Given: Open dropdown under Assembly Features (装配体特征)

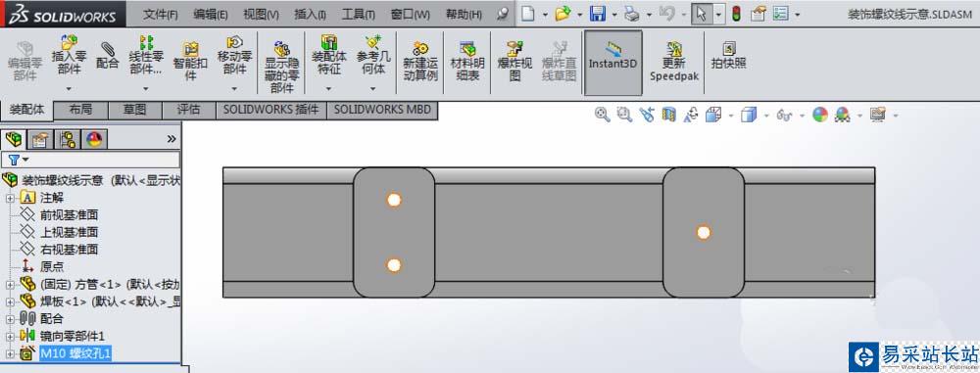Looking at the screenshot, I should click(328, 89).
